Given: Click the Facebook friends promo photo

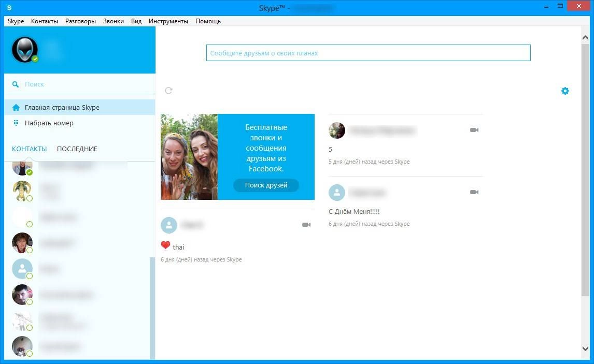Looking at the screenshot, I should (189, 157).
